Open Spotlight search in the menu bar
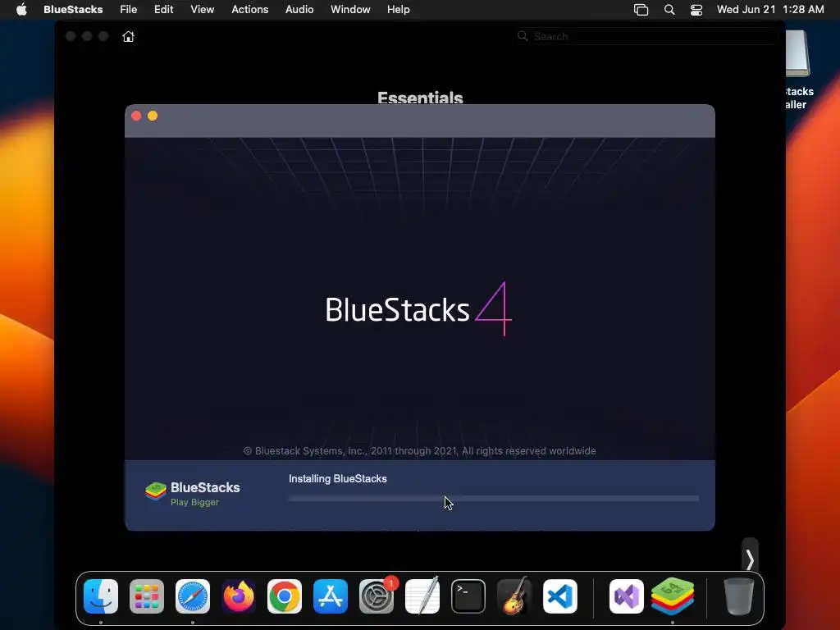The image size is (840, 630). pyautogui.click(x=669, y=10)
